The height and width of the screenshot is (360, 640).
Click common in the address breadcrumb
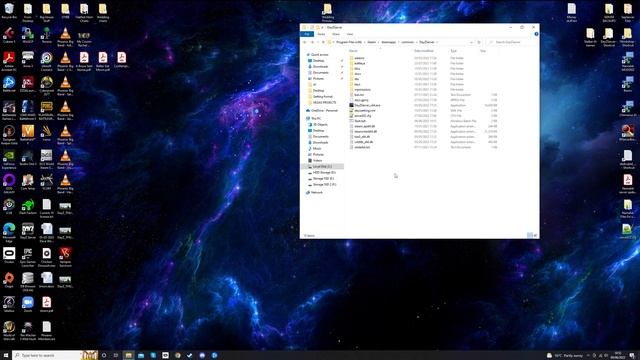point(407,42)
